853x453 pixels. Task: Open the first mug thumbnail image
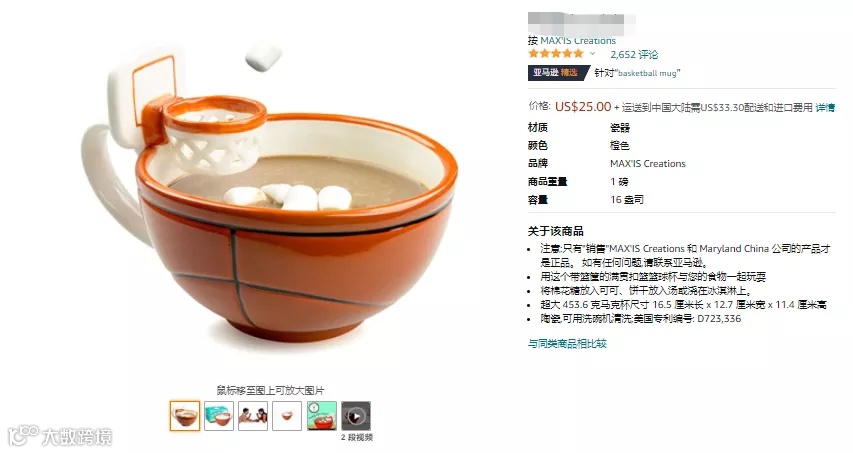pyautogui.click(x=185, y=416)
